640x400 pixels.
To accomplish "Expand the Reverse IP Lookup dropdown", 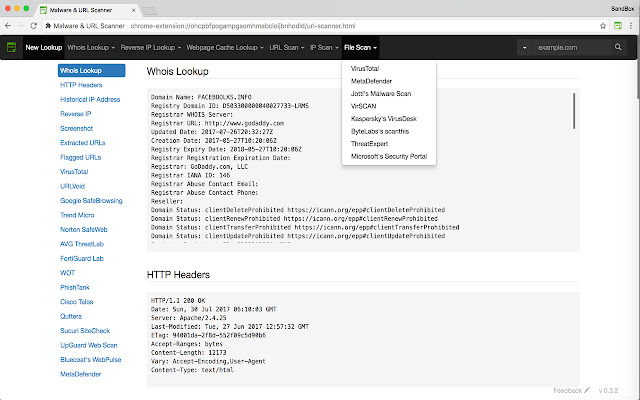I will pos(151,47).
